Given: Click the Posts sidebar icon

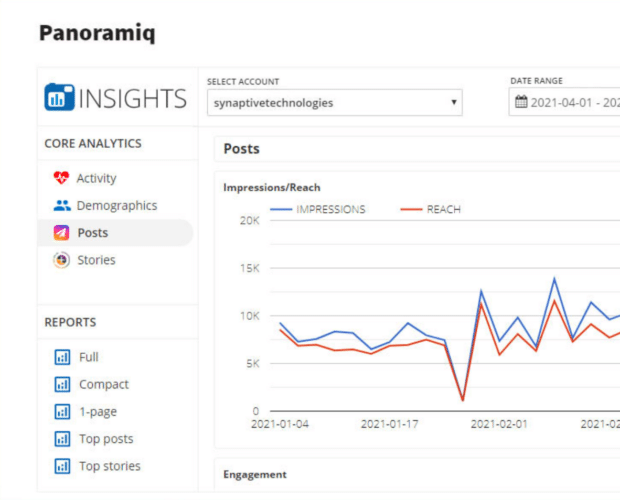Looking at the screenshot, I should point(61,233).
